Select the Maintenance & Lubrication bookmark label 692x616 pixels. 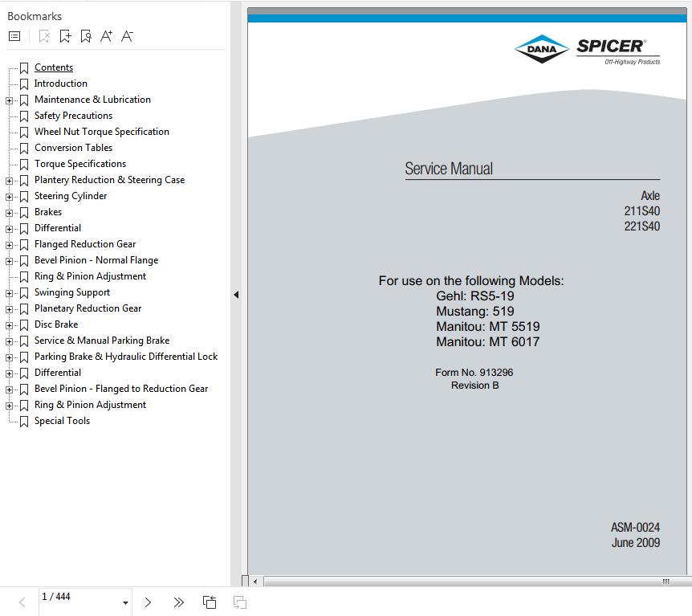[92, 100]
